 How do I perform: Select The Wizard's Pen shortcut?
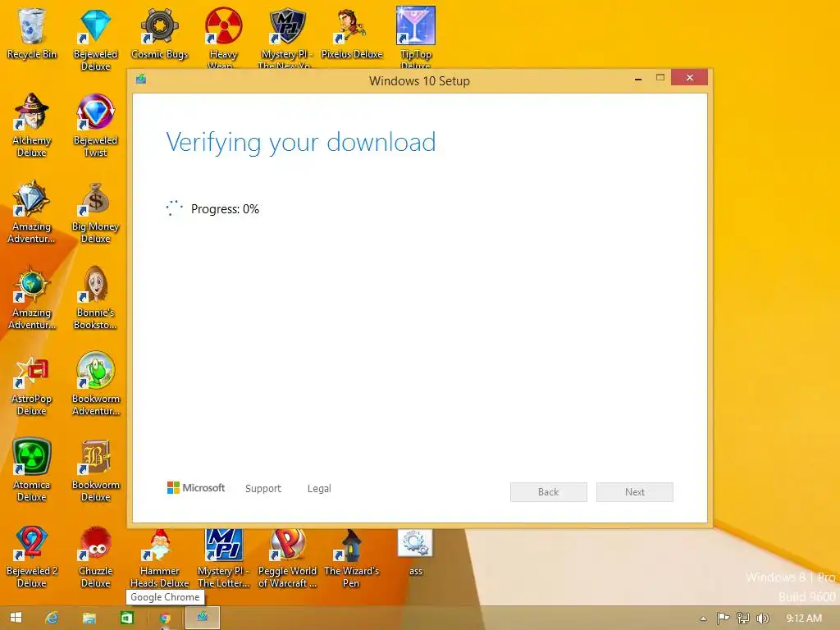pyautogui.click(x=351, y=559)
